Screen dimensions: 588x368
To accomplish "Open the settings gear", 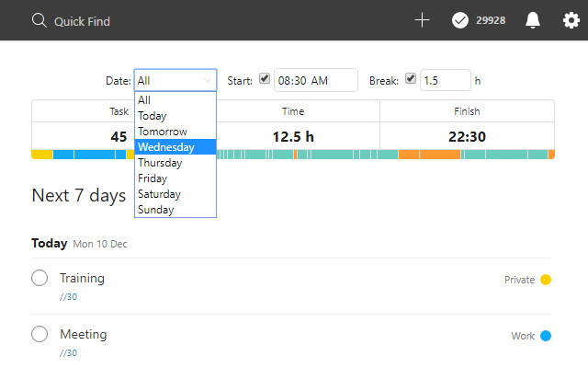I will click(x=571, y=20).
